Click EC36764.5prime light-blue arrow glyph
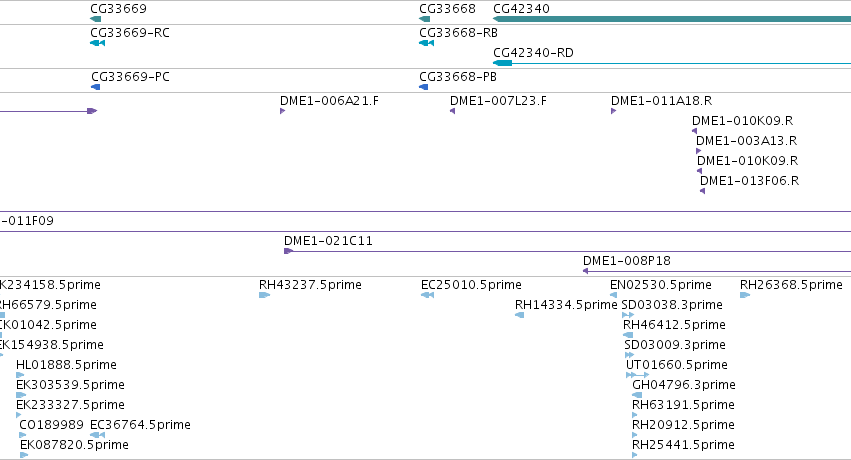The image size is (851, 460). 98,435
